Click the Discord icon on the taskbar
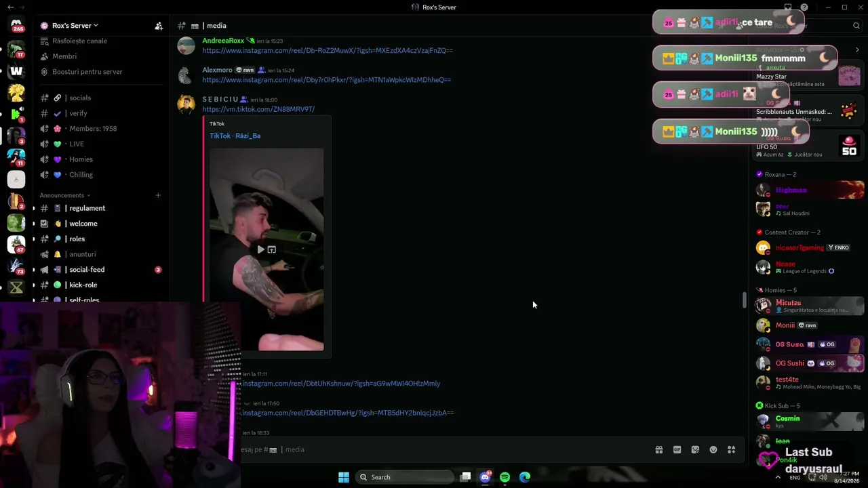This screenshot has width=868, height=488. 485,477
